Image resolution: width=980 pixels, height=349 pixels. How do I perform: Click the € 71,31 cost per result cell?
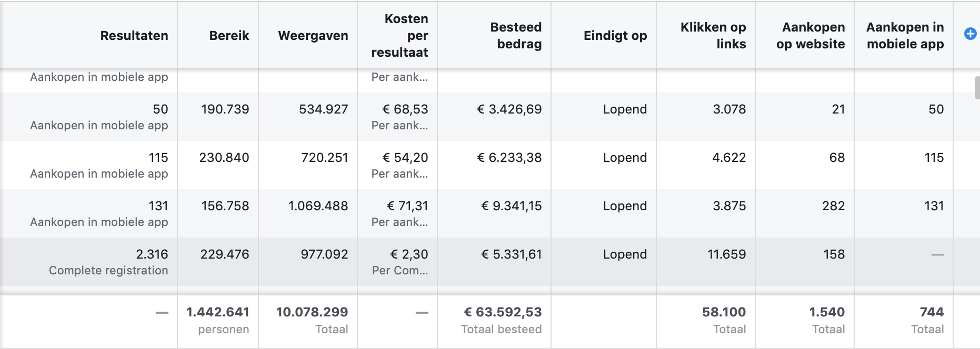coord(407,206)
